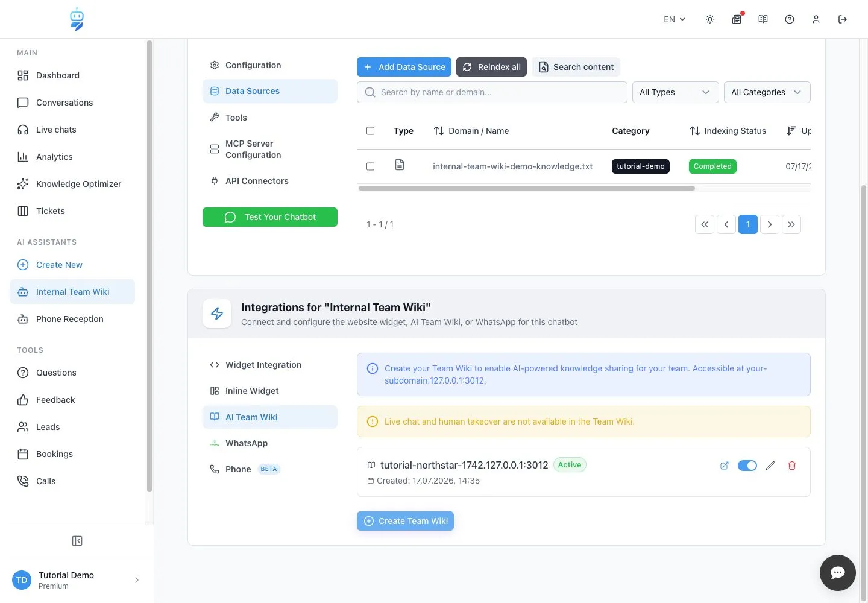Screen dimensions: 868x603
Task: Go to the next page arrow
Action: (770, 224)
